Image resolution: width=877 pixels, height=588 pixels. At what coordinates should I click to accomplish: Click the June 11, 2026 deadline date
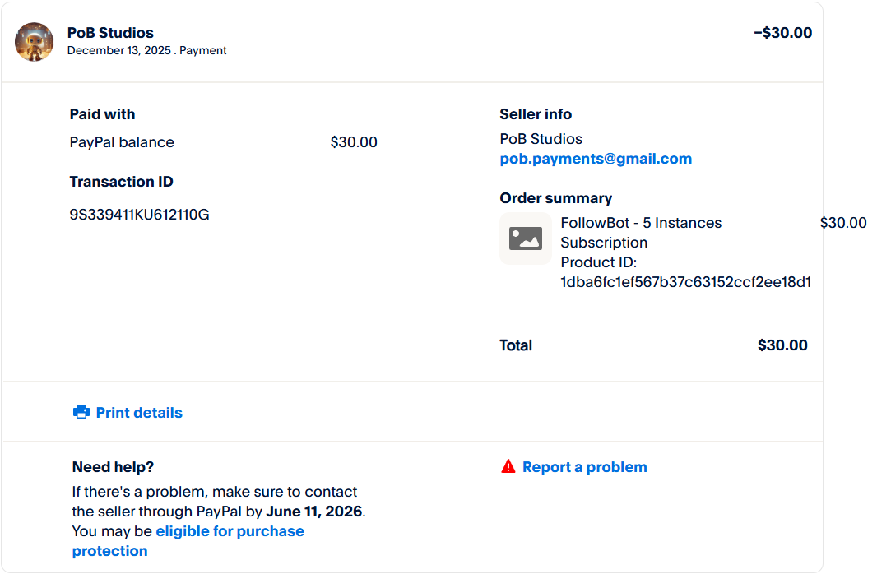pos(313,512)
